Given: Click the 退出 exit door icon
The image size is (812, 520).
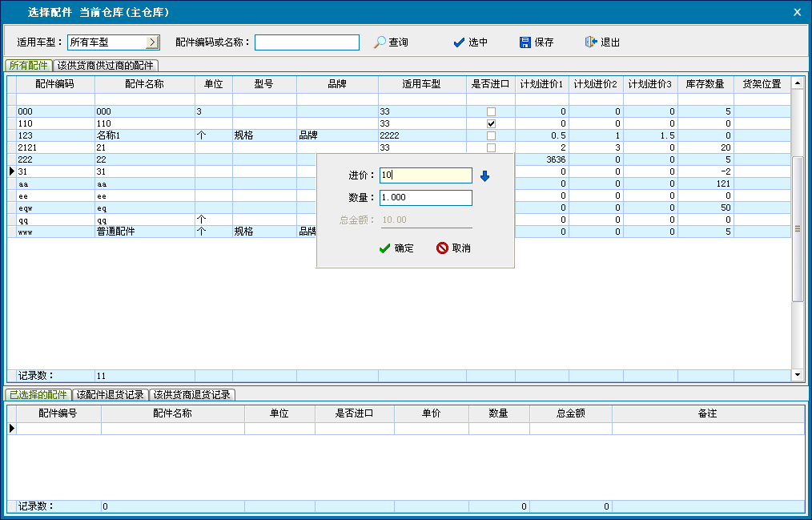Looking at the screenshot, I should (591, 42).
